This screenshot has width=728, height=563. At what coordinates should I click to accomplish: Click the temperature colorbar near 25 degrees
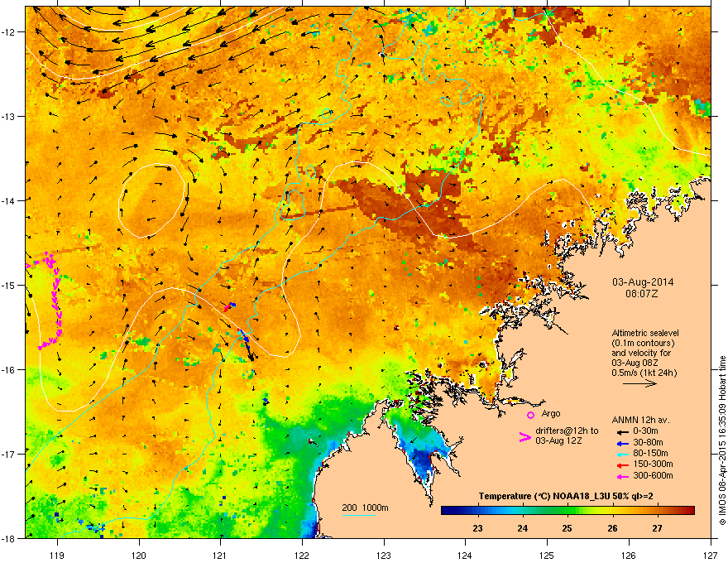pos(568,511)
